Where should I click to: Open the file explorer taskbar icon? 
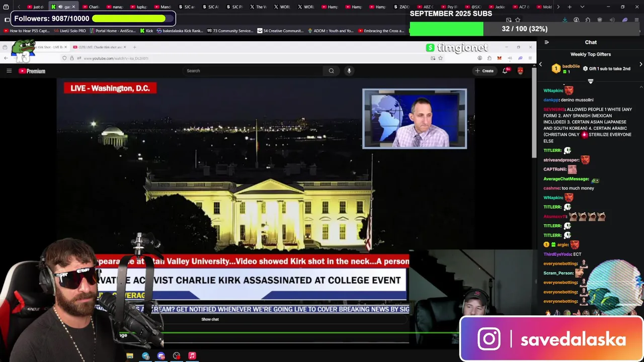pyautogui.click(x=130, y=356)
